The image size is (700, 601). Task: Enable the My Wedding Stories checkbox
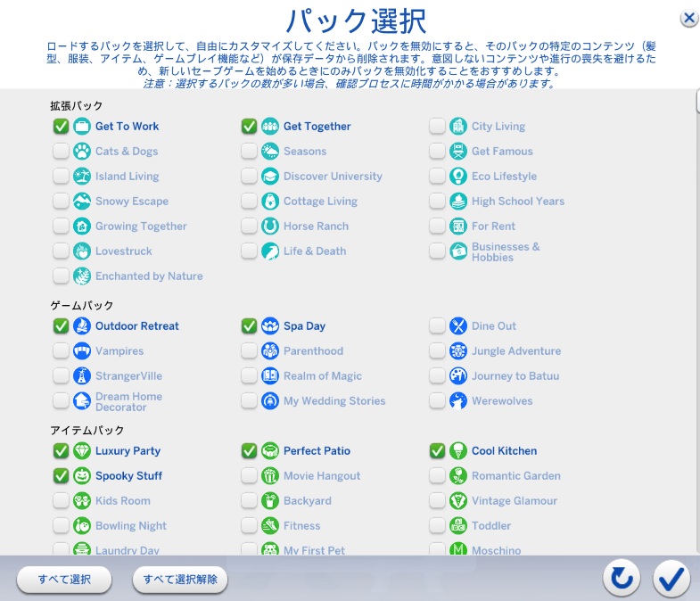click(249, 401)
